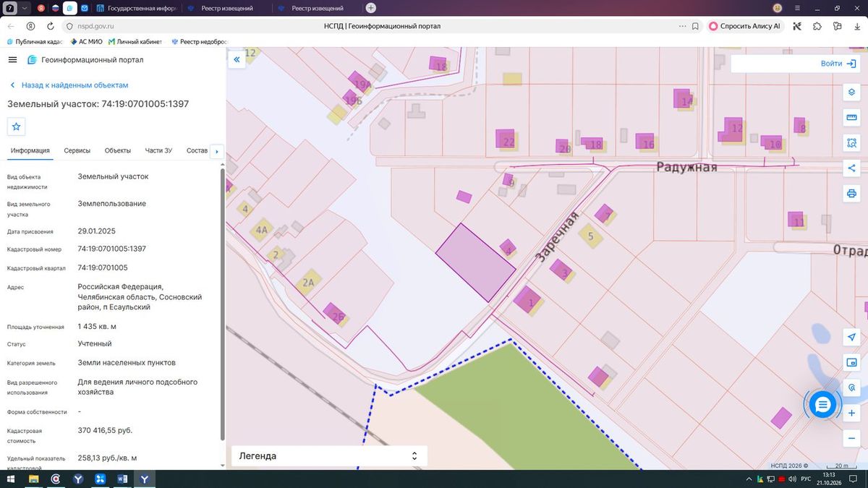Open the map layers tool
Image resolution: width=868 pixels, height=488 pixels.
click(851, 93)
